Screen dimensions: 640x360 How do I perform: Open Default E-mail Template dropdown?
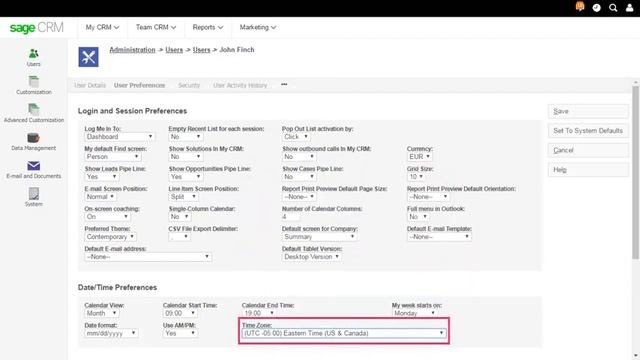pos(439,237)
